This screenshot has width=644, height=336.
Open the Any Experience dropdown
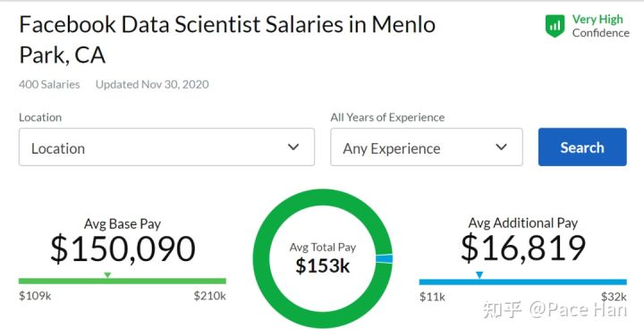click(x=427, y=147)
